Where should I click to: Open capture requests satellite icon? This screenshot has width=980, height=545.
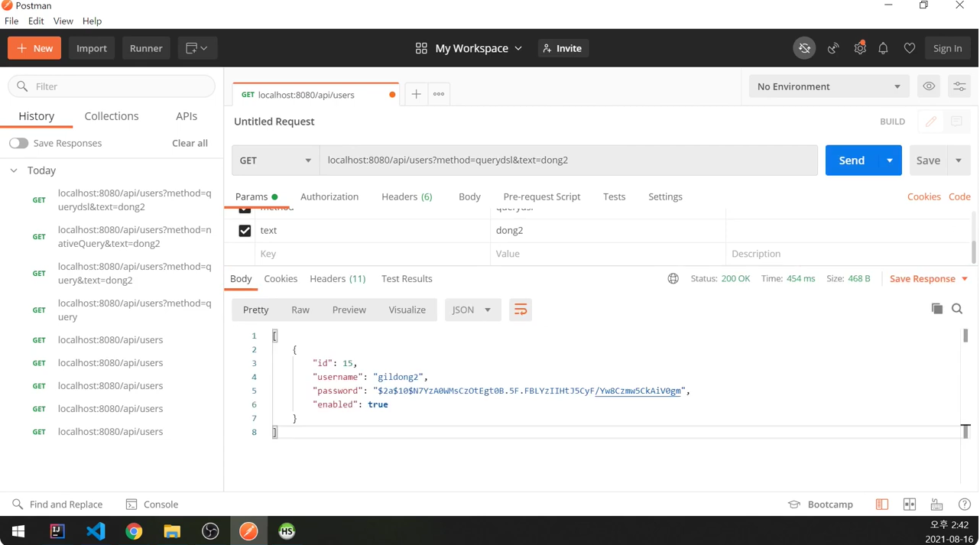click(833, 48)
